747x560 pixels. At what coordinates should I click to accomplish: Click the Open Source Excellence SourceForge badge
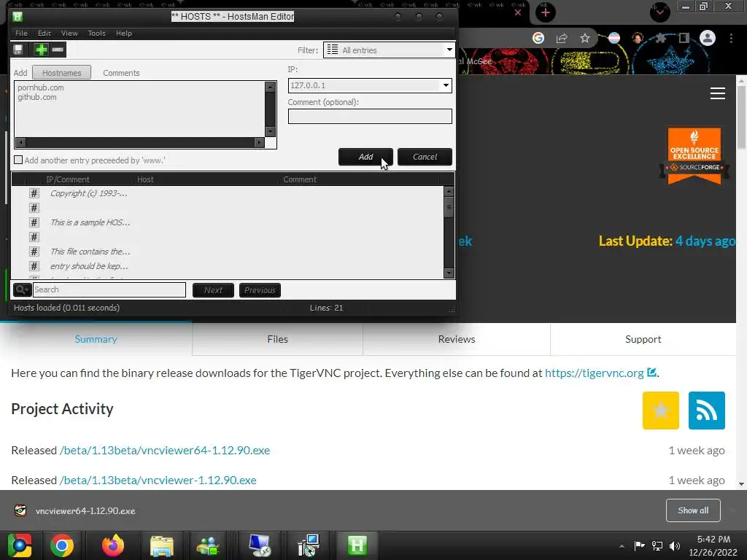[694, 156]
